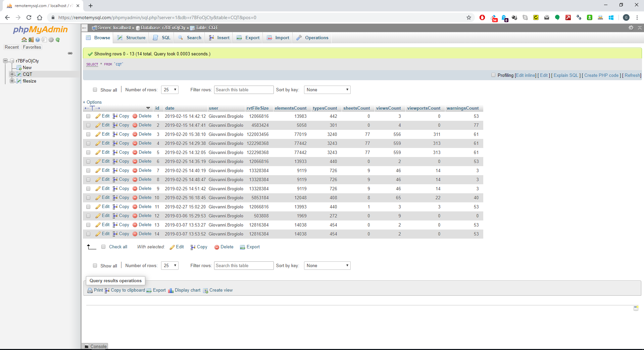Viewport: 644px width, 350px height.
Task: Select checkbox for row id 7
Action: (88, 170)
